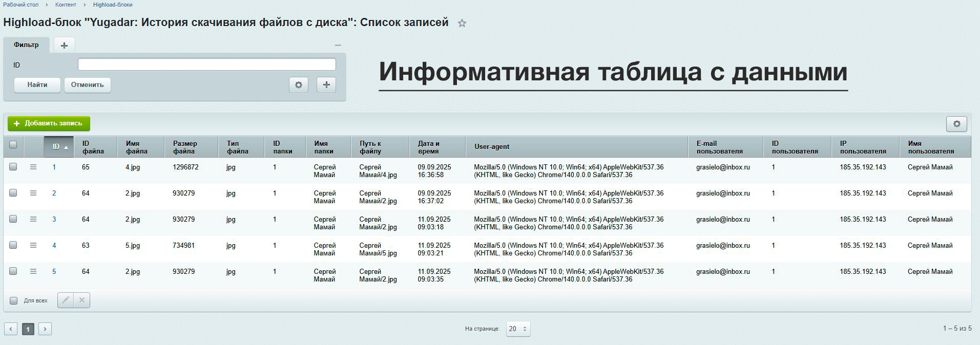Click the plus icon to add filter field
This screenshot has height=345, width=980.
pyautogui.click(x=326, y=85)
